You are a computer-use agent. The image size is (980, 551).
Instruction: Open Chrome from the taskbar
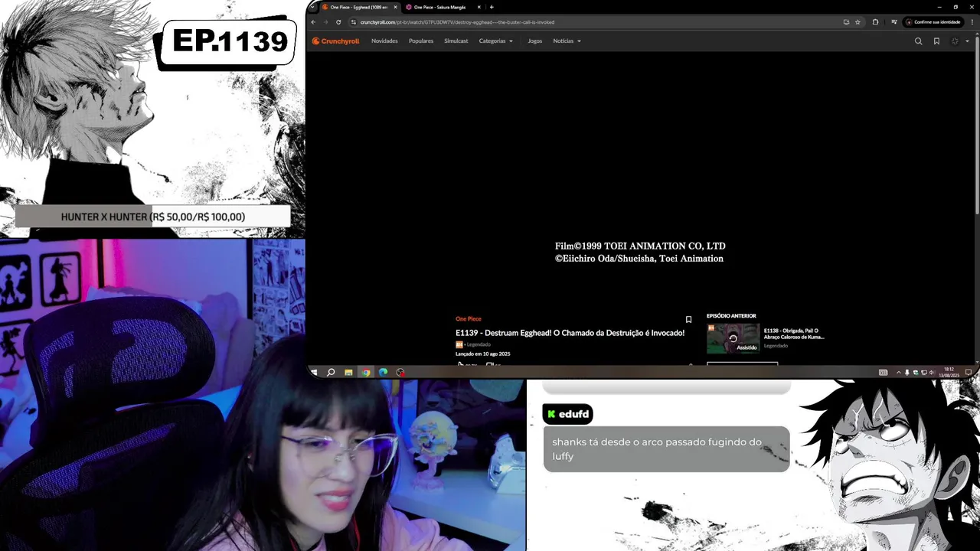(366, 372)
